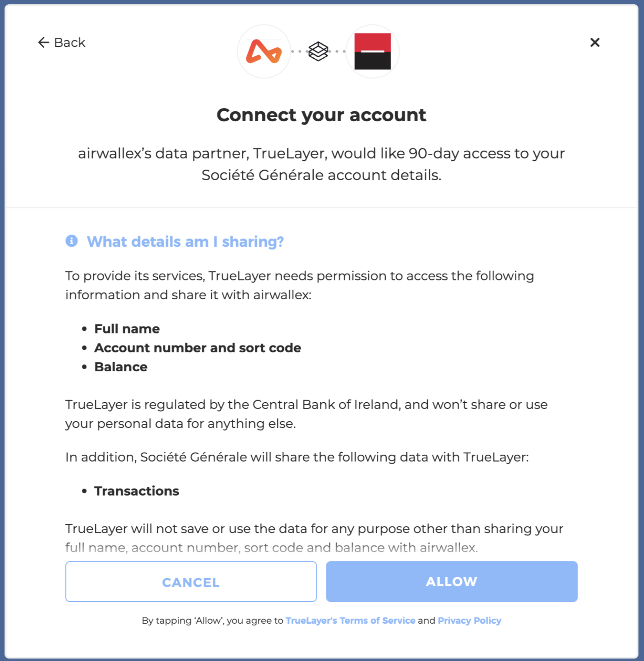Close the dialog with the X icon
The image size is (644, 661).
pos(595,42)
